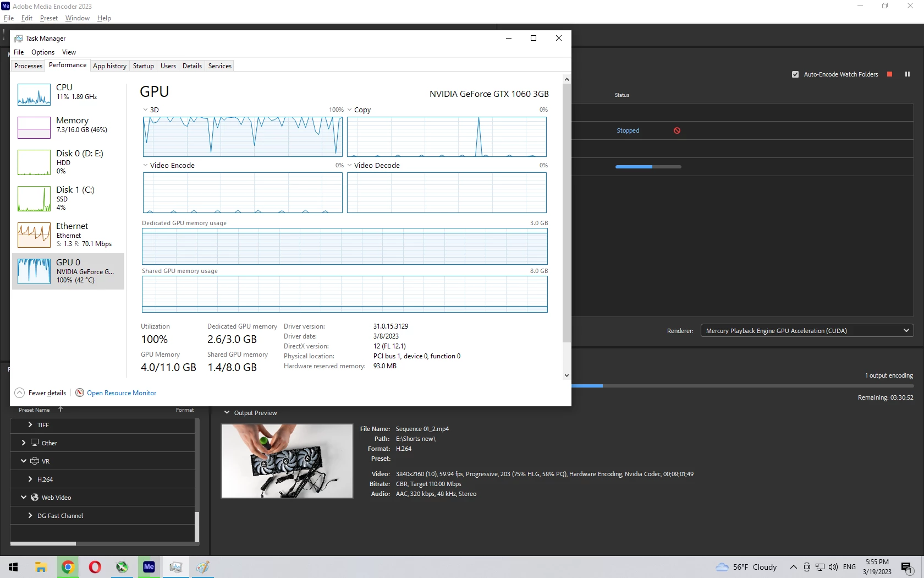Image resolution: width=924 pixels, height=578 pixels.
Task: Open the Windows Start menu
Action: [x=13, y=567]
